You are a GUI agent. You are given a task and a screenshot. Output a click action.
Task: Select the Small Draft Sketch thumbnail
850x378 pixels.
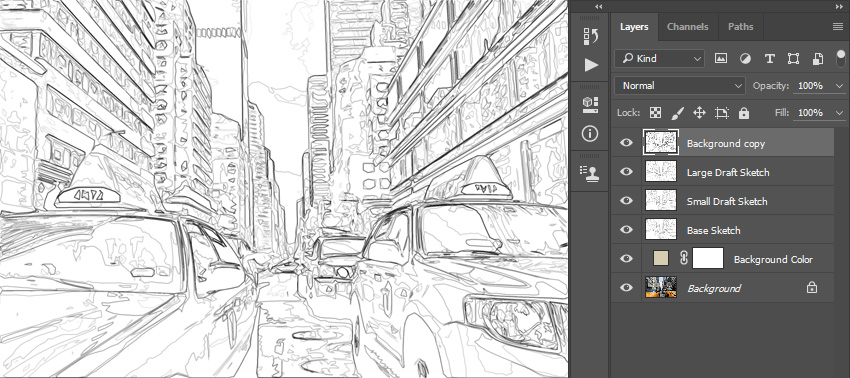point(661,201)
